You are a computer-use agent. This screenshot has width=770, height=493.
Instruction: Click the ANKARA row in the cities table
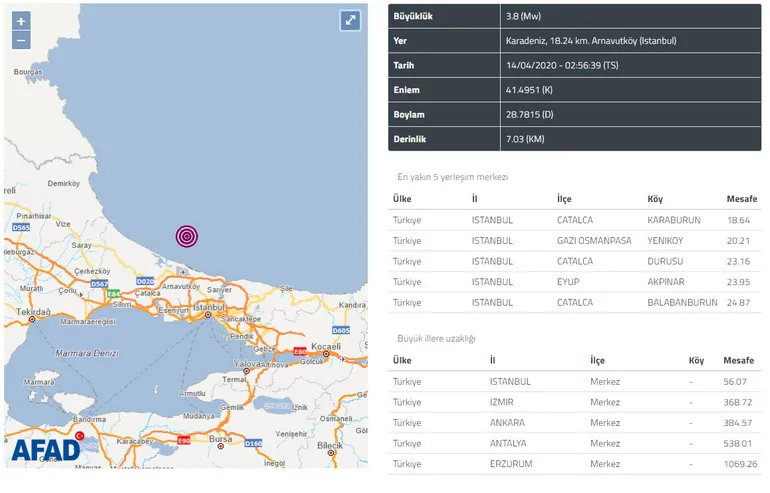[x=573, y=422]
